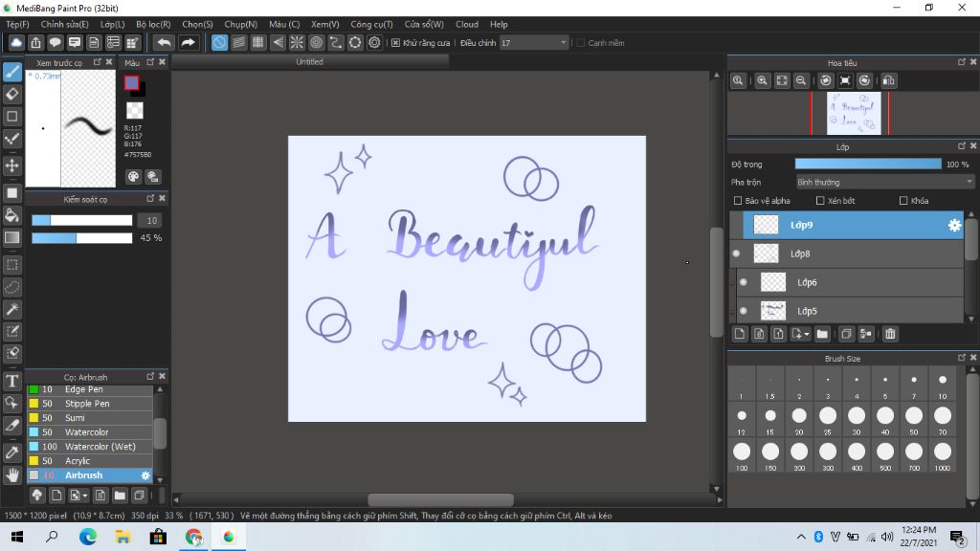This screenshot has height=551, width=980.
Task: Enable circle snap guide
Action: click(316, 42)
